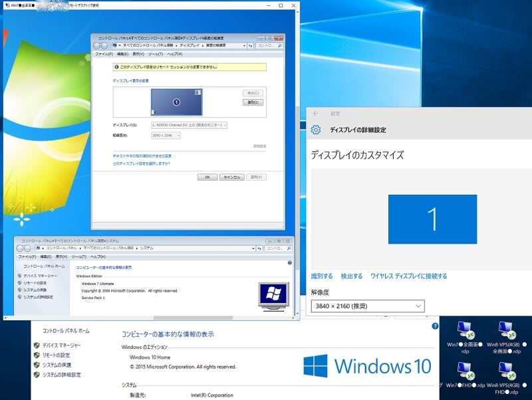Click shield icon beside Windows 10 リモートの設定
532x400 pixels.
click(37, 355)
